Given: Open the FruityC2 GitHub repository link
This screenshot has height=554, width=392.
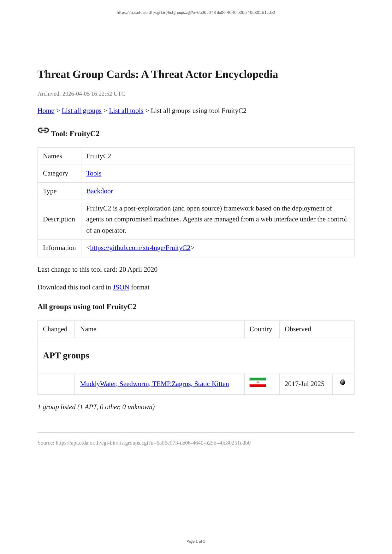Looking at the screenshot, I should [140, 248].
